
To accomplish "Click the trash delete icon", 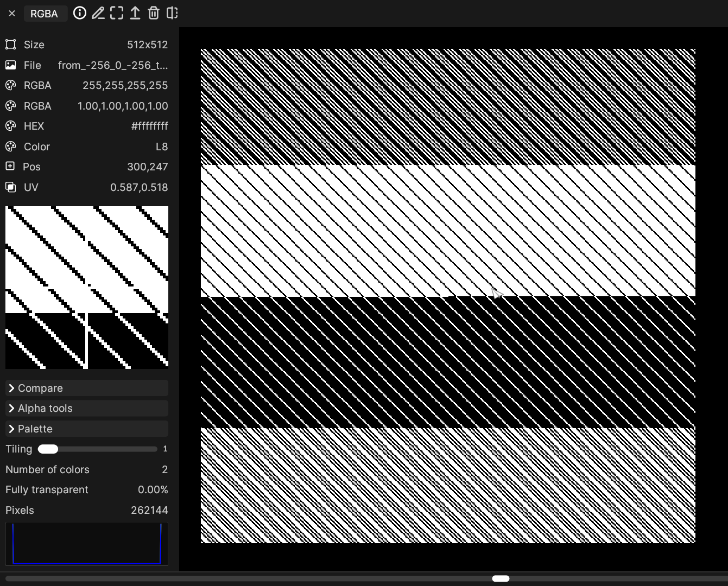I will pyautogui.click(x=154, y=13).
